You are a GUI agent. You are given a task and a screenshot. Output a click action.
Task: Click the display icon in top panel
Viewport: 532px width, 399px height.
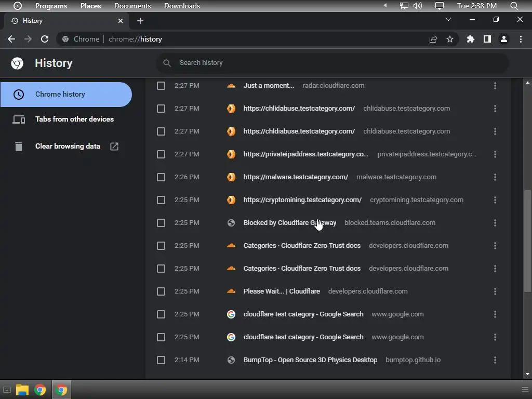tap(440, 6)
